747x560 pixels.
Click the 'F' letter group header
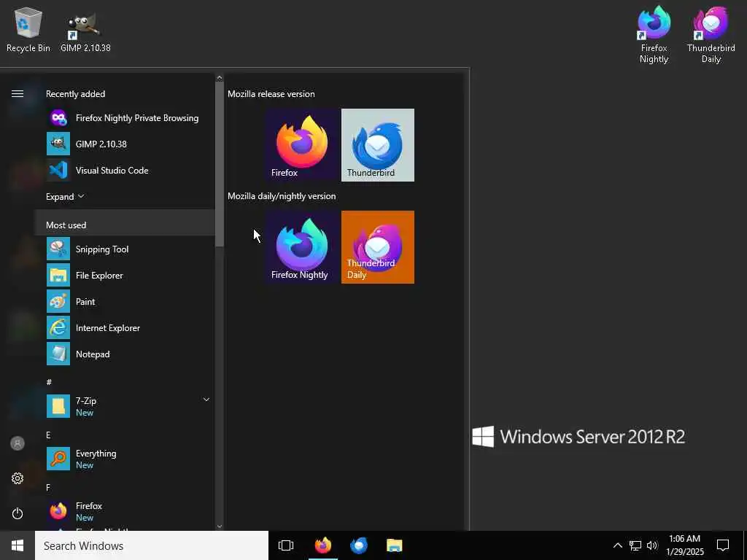pyautogui.click(x=48, y=487)
